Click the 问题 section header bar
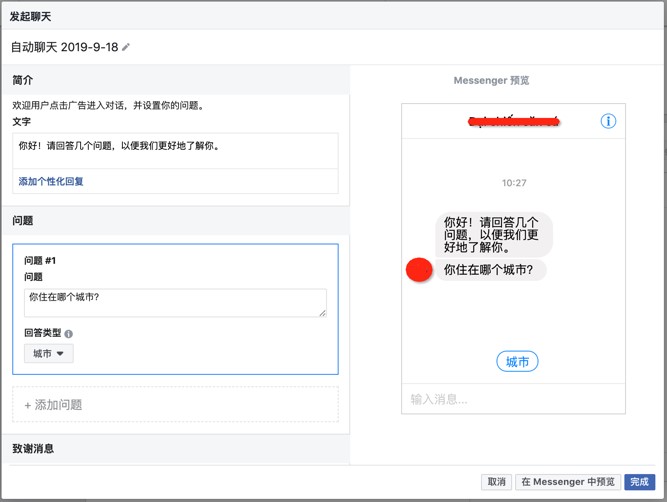This screenshot has width=667, height=502. 175,220
